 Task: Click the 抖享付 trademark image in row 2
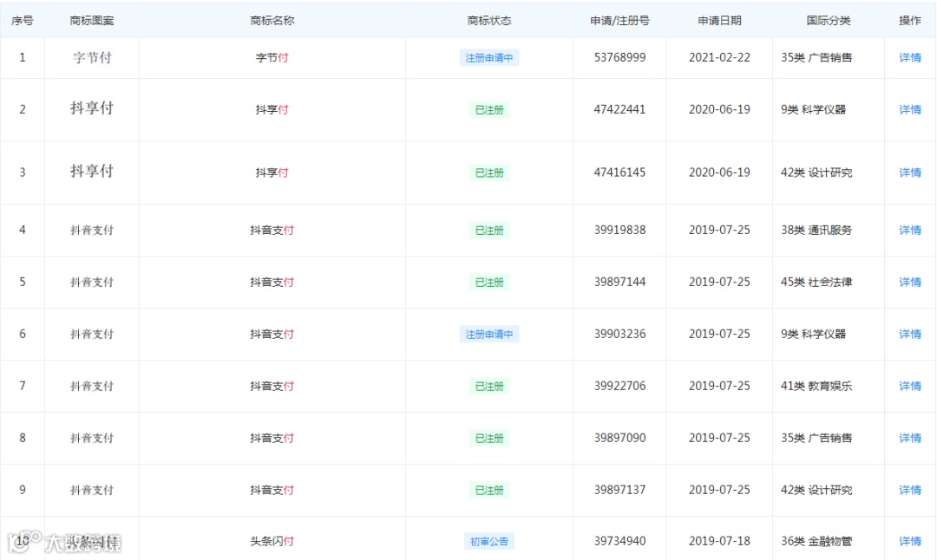[x=92, y=108]
